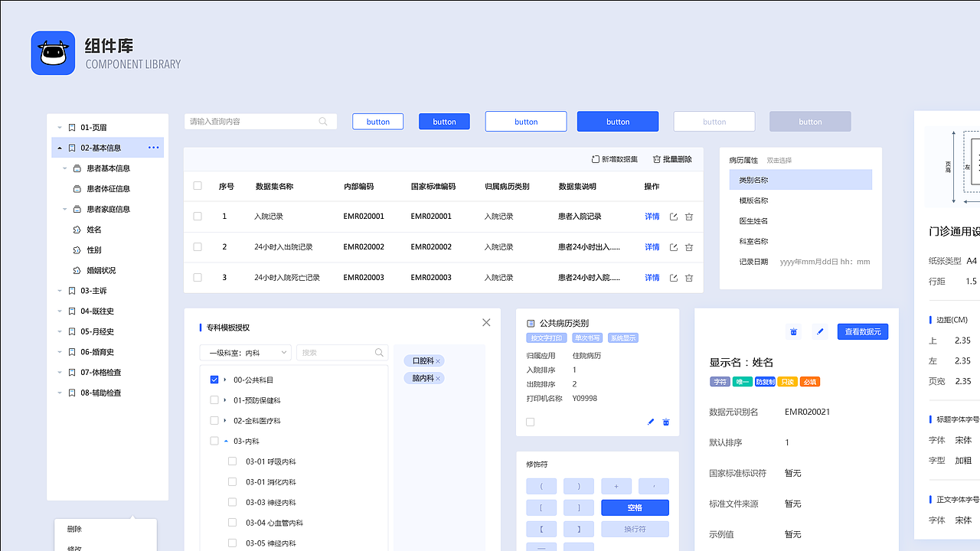This screenshot has height=551, width=980.
Task: Click the magnifier icon in the top query box
Action: click(x=323, y=122)
